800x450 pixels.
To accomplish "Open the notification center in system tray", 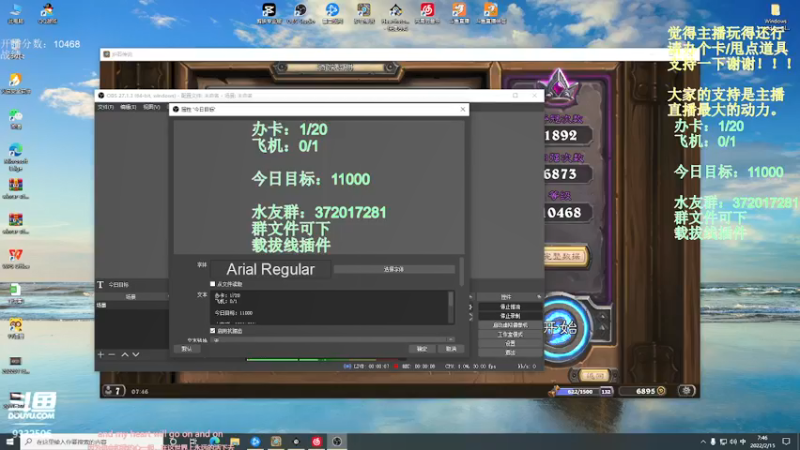I will [786, 441].
